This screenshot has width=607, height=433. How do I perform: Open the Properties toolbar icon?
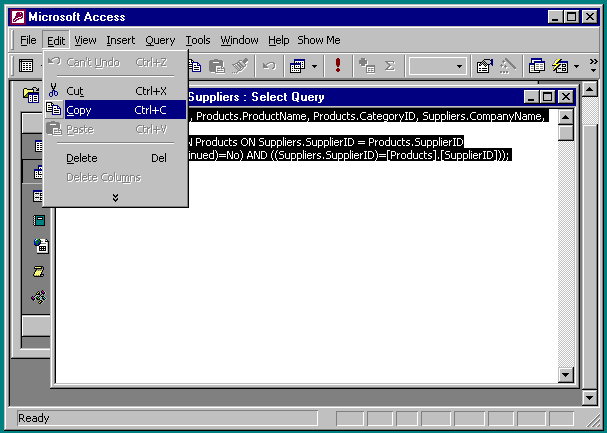click(x=484, y=66)
